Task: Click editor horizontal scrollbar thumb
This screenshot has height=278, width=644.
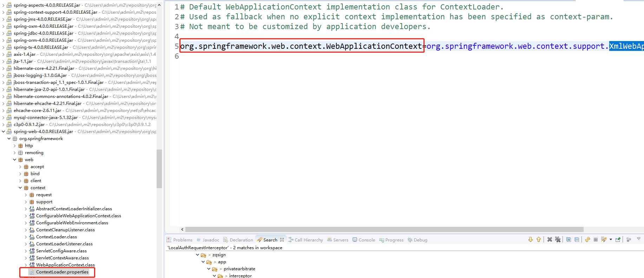Action: pyautogui.click(x=384, y=229)
